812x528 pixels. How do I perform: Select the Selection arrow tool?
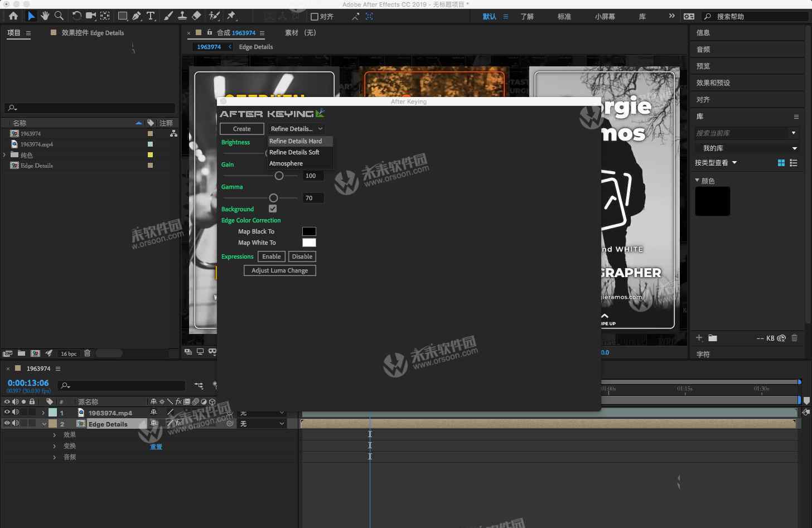click(x=31, y=16)
